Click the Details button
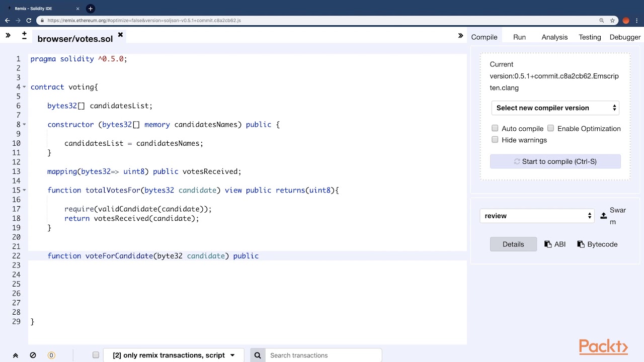This screenshot has height=362, width=644. coord(513,244)
